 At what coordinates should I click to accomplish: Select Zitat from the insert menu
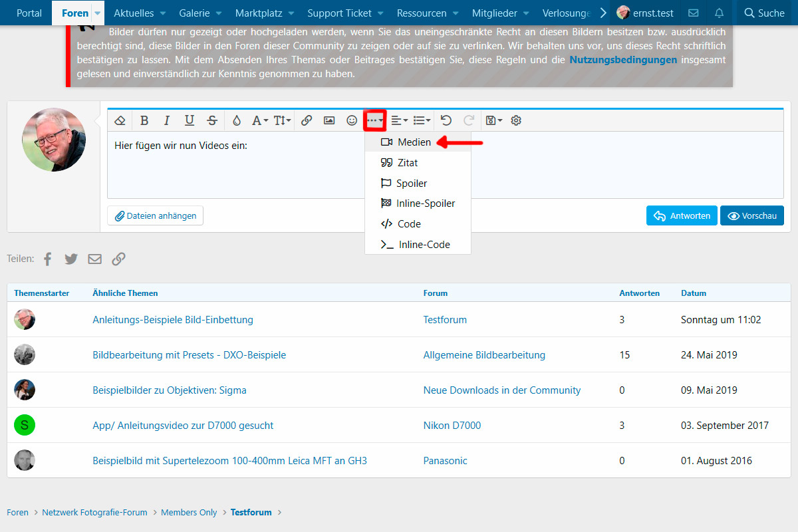(418, 163)
